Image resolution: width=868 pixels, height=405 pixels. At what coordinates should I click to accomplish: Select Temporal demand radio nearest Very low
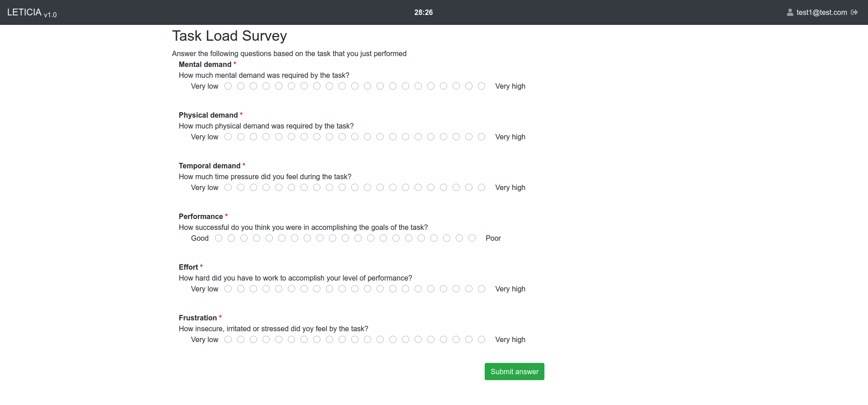pyautogui.click(x=228, y=187)
